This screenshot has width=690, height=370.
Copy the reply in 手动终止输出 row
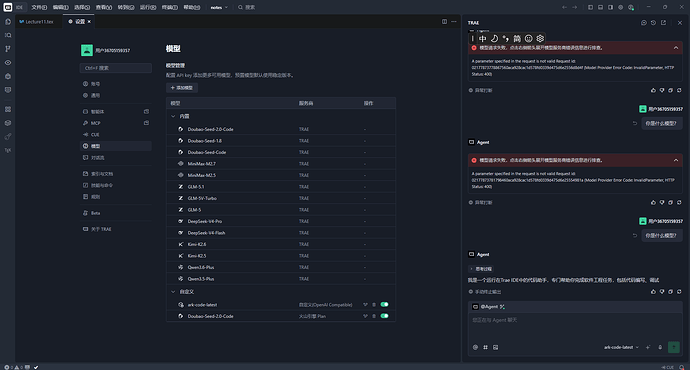point(671,292)
